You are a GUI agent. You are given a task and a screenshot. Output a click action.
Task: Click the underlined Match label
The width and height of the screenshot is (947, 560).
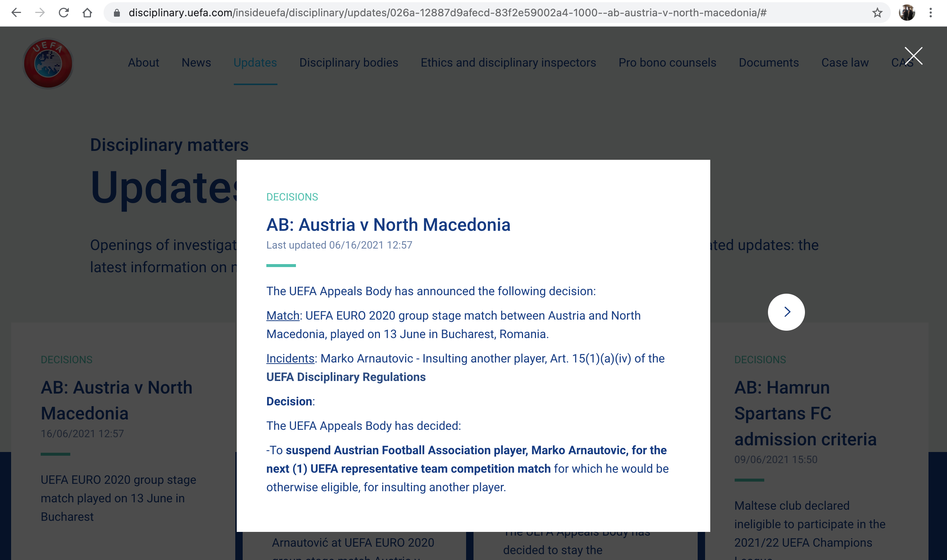(283, 316)
